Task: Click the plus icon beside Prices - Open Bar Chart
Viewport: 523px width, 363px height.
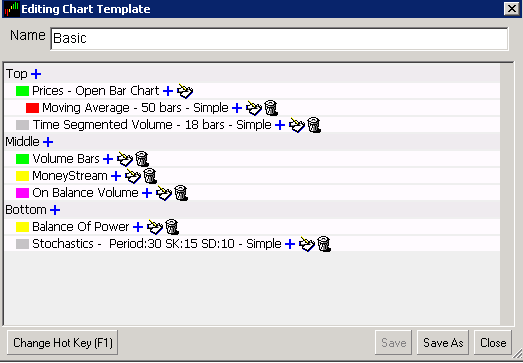Action: point(168,91)
